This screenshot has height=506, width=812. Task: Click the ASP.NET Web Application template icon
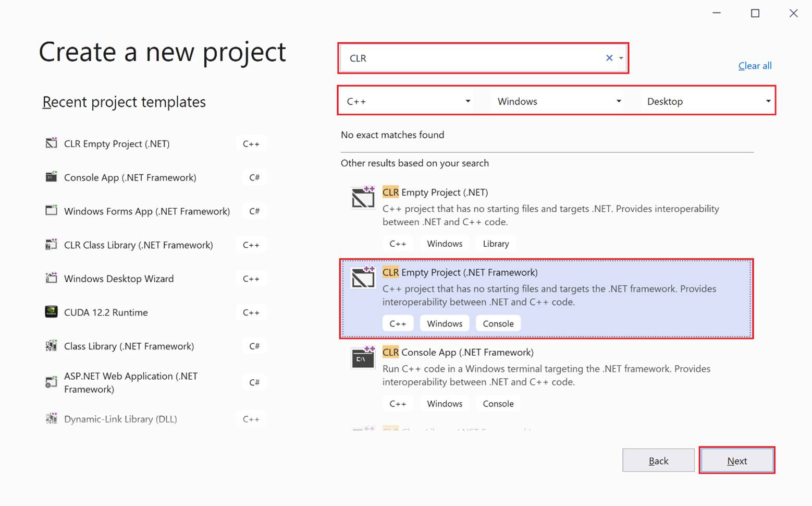(x=51, y=382)
